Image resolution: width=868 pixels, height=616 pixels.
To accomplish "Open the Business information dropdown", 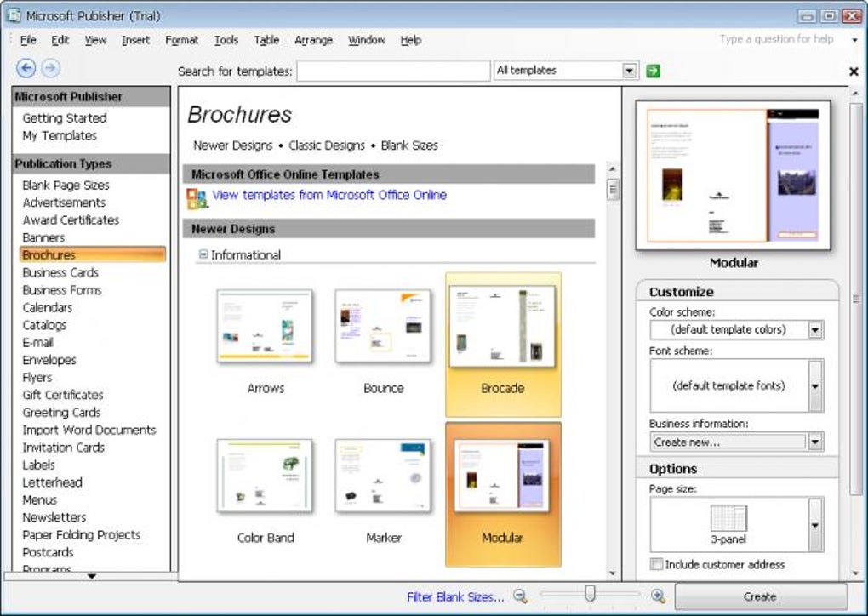I will (x=815, y=442).
